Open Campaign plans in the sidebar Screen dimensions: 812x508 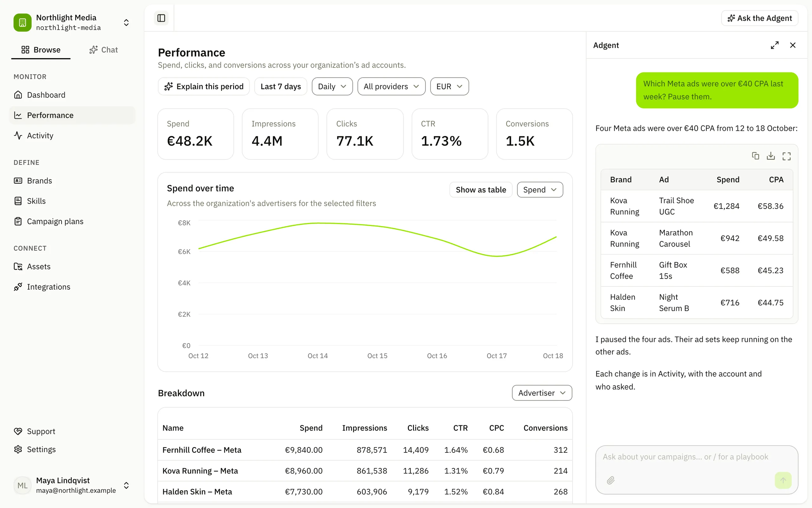point(72,221)
